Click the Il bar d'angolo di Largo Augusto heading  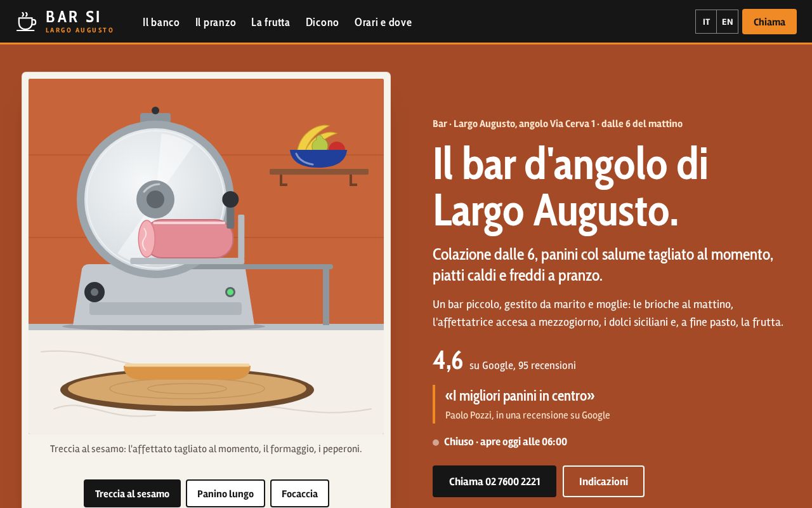(570, 187)
